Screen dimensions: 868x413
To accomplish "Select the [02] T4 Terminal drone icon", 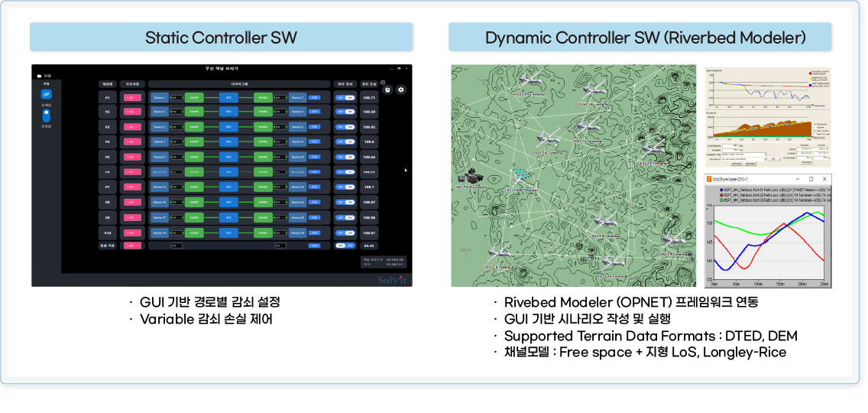I will 548,139.
